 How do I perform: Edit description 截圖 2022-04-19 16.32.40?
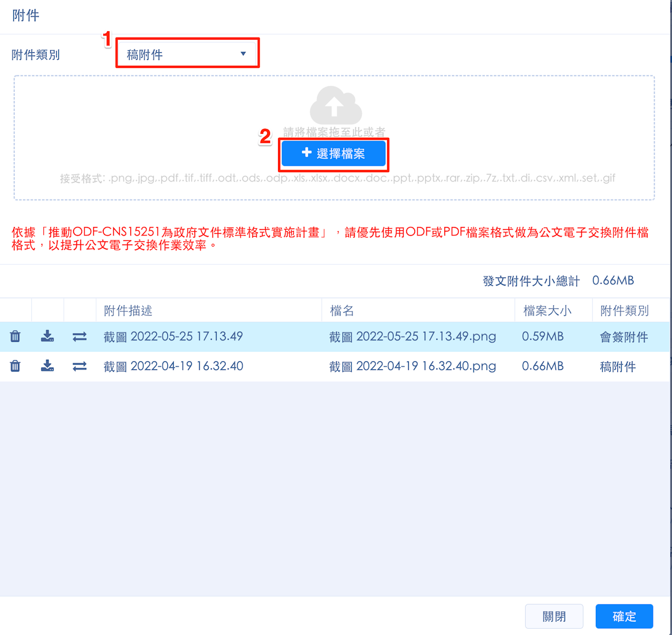tap(173, 366)
